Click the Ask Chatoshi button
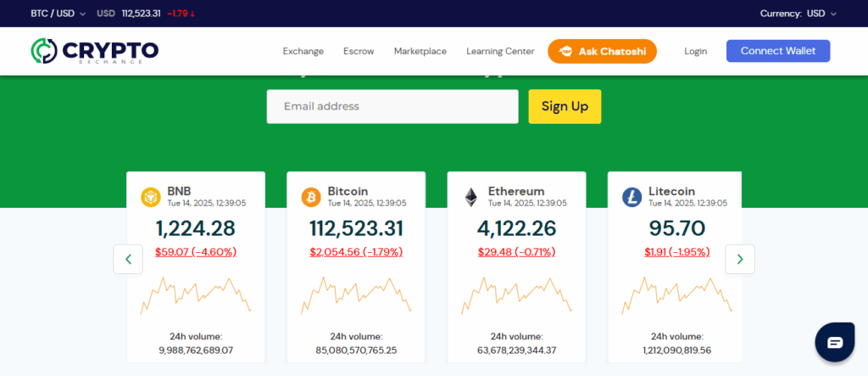 pyautogui.click(x=603, y=51)
